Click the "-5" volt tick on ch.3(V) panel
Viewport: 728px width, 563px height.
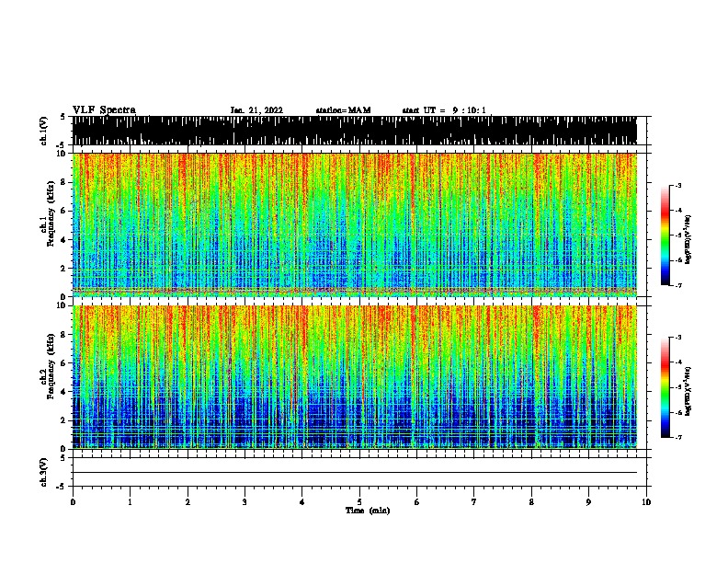62,487
